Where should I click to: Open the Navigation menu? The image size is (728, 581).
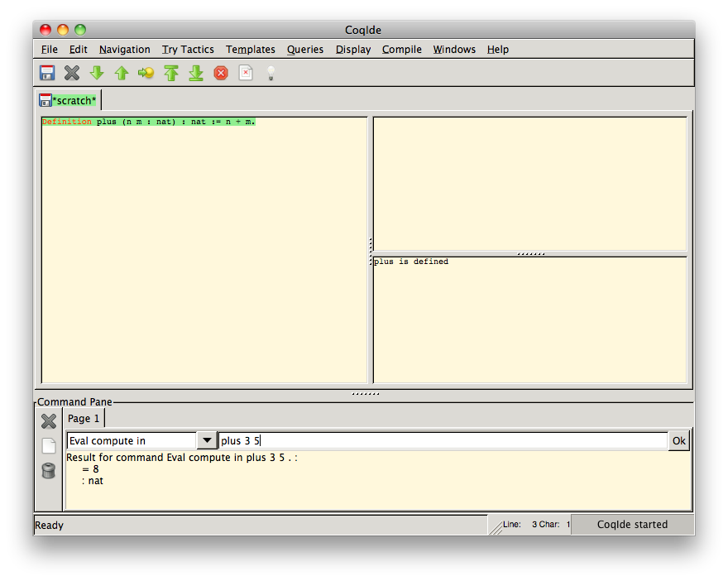point(124,49)
